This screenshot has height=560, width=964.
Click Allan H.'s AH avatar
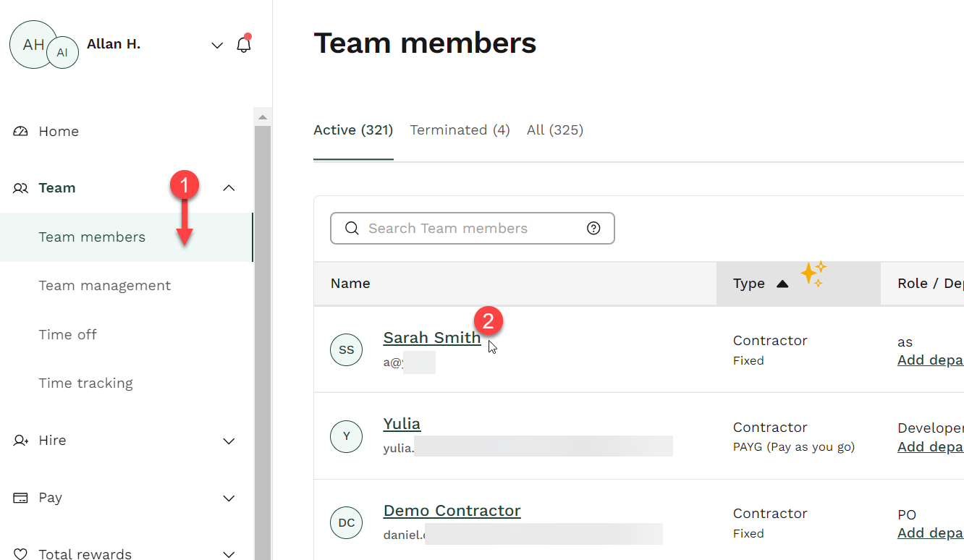pyautogui.click(x=32, y=45)
